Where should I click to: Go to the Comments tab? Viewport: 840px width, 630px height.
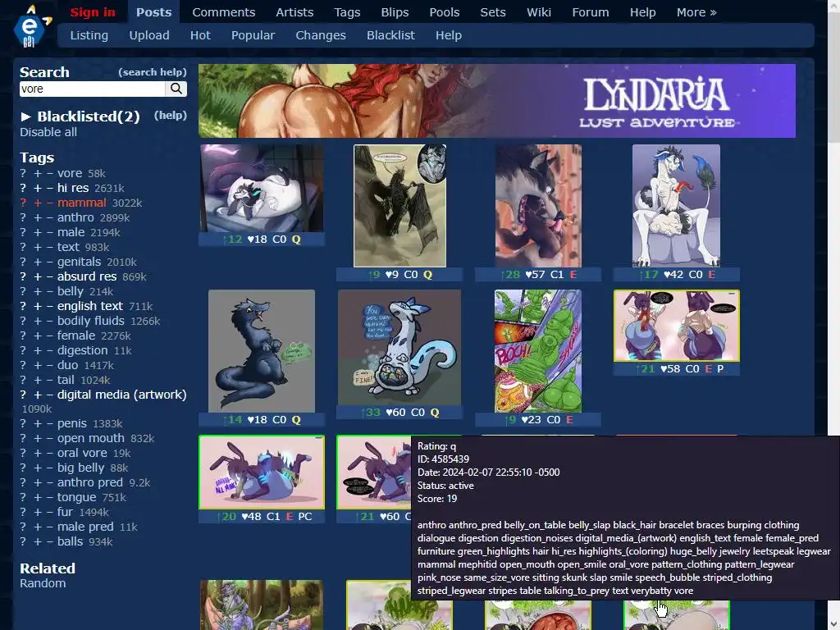223,12
